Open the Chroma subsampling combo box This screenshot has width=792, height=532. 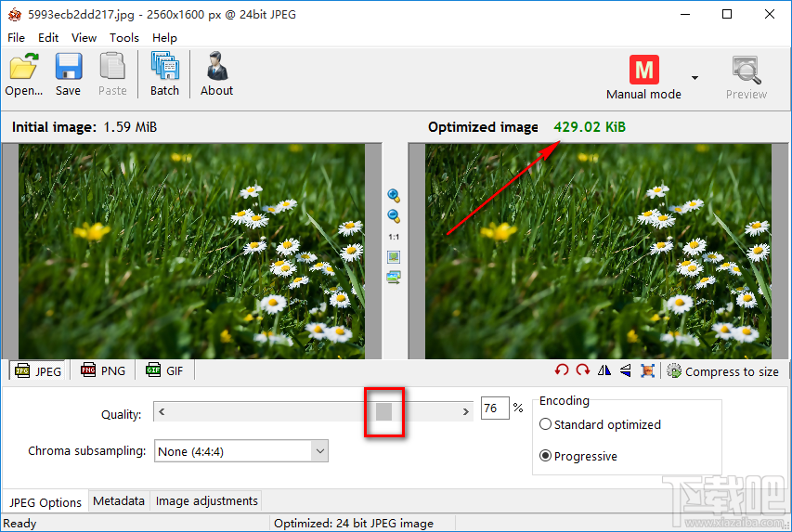[240, 451]
